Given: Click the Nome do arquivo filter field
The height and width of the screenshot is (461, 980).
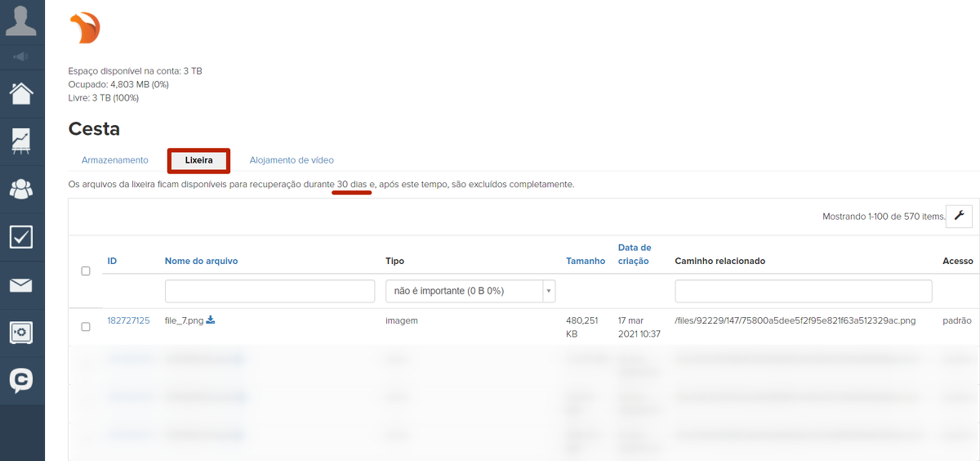Looking at the screenshot, I should [258, 291].
